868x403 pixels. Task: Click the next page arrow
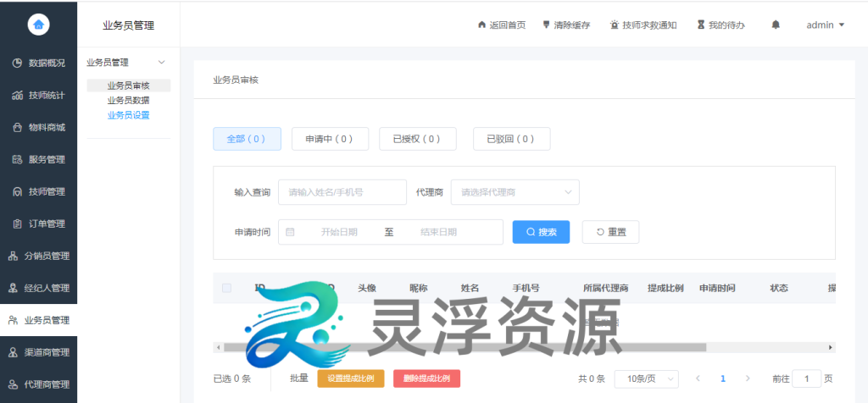click(748, 378)
